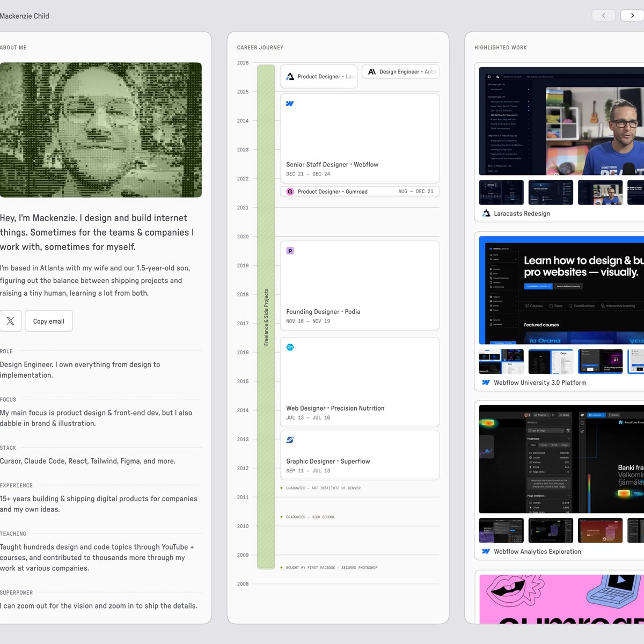Click the left chevron navigation button
The image size is (644, 644).
click(603, 16)
